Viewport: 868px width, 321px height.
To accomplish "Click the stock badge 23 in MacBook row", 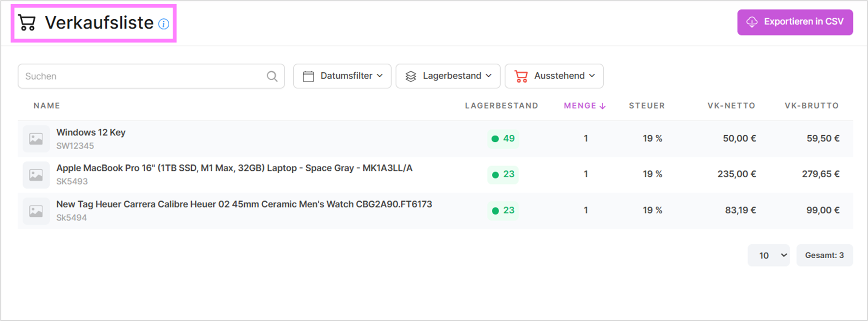I will pos(503,174).
